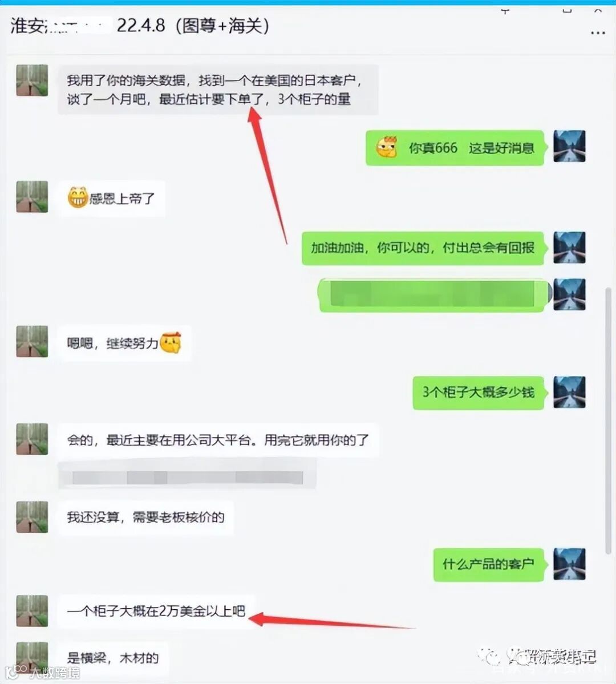
Task: Select the message about 海关数据 Japanese customer
Action: (218, 90)
